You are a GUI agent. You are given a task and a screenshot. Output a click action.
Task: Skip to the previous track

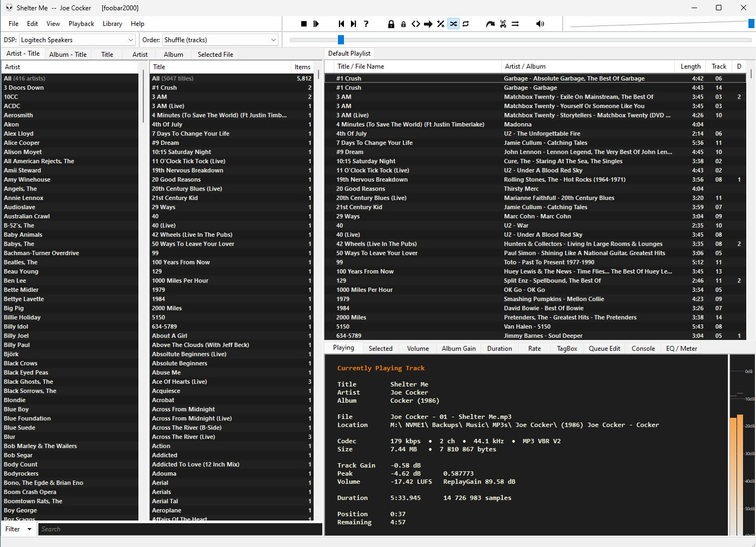pos(341,24)
